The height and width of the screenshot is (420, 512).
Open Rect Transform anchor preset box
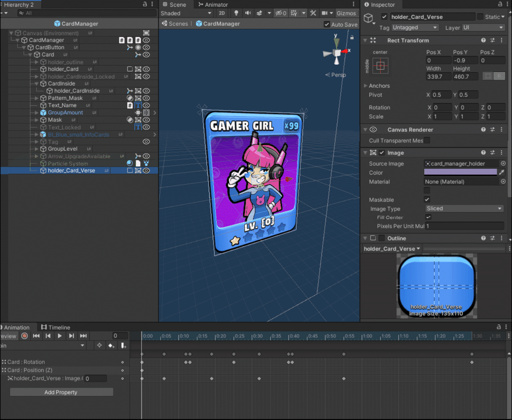[380, 66]
